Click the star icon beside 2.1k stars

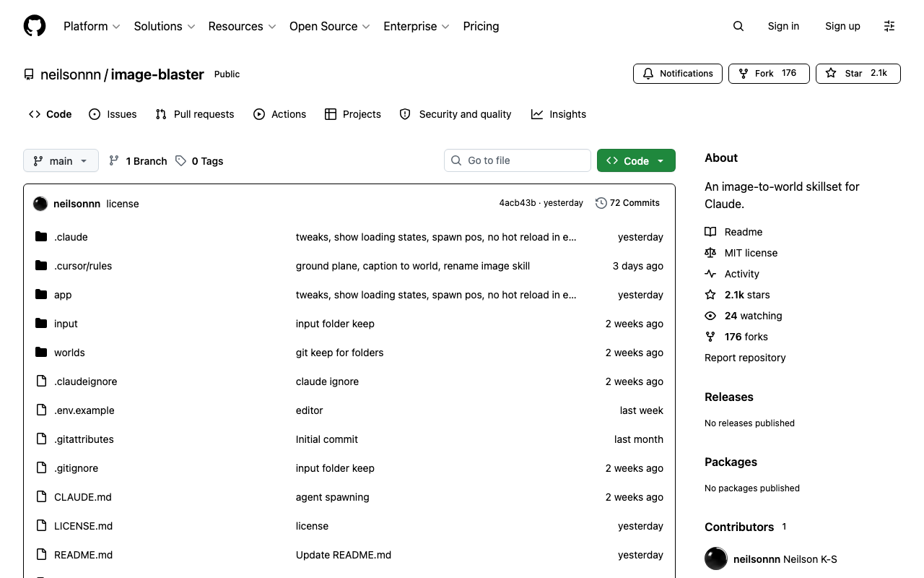[710, 295]
